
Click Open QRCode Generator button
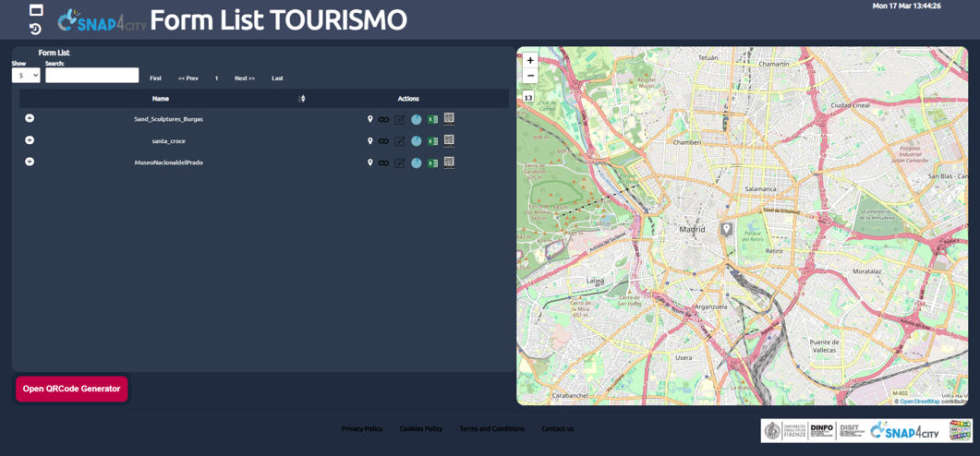71,389
